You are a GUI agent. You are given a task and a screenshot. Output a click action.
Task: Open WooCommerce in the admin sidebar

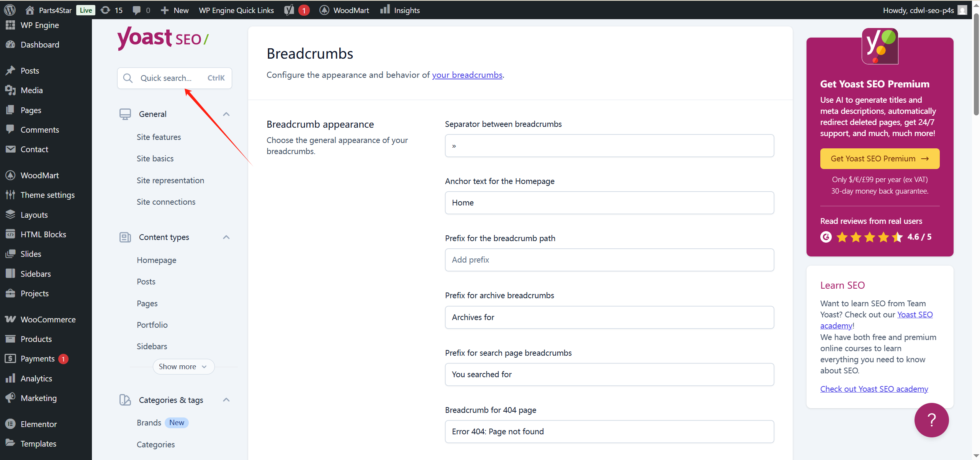point(48,320)
